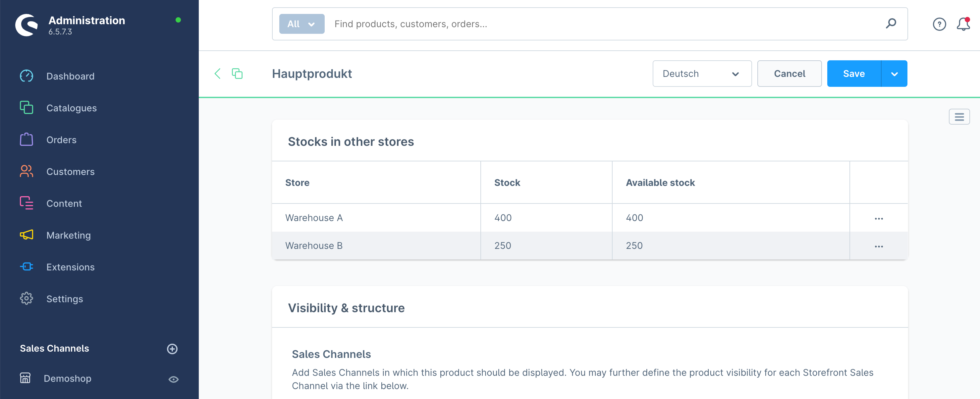Viewport: 980px width, 399px height.
Task: Go to Catalogues in sidebar
Action: 71,108
